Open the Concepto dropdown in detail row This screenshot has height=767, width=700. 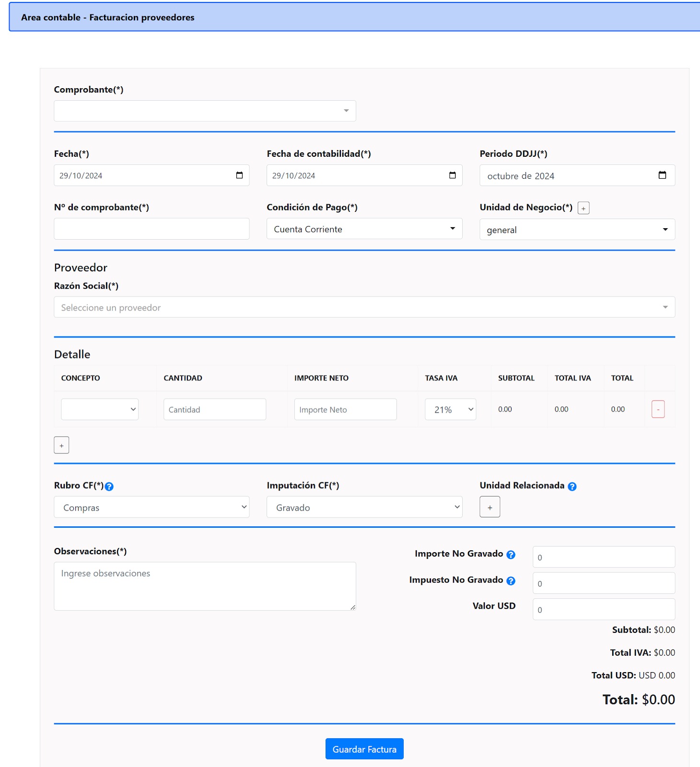click(100, 409)
